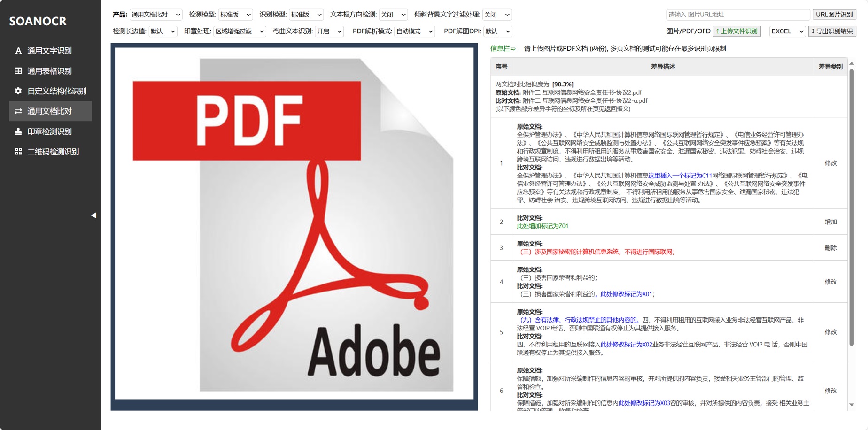This screenshot has width=868, height=430.
Task: Click 增加 category in row 2
Action: tap(830, 222)
